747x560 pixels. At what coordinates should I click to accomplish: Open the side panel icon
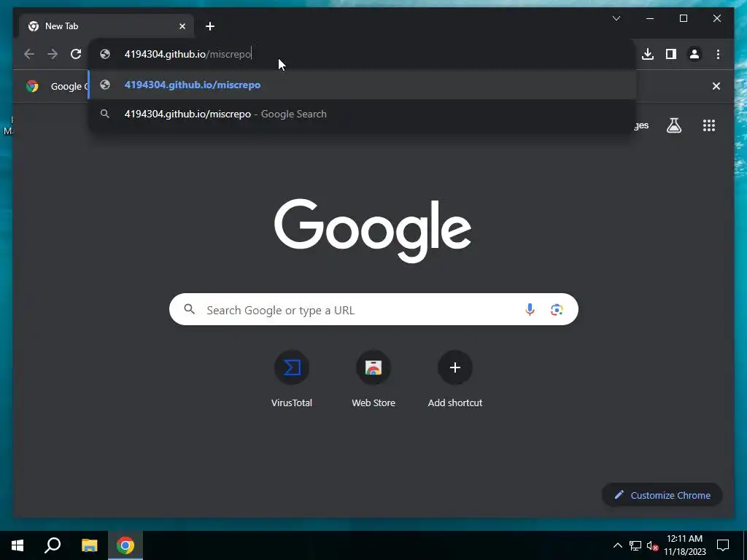point(671,54)
